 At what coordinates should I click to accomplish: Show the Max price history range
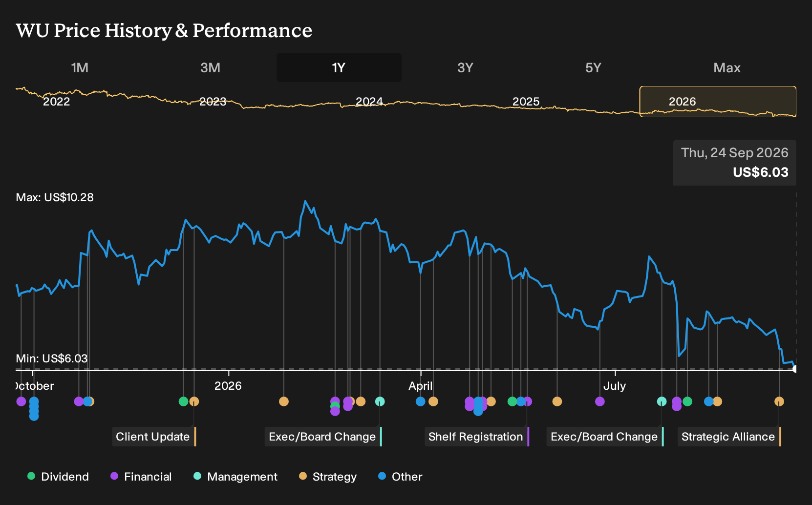tap(727, 67)
